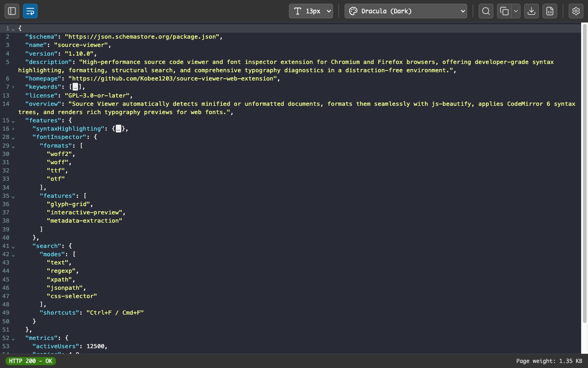Image resolution: width=588 pixels, height=368 pixels.
Task: Click the search magnifier icon
Action: click(486, 11)
